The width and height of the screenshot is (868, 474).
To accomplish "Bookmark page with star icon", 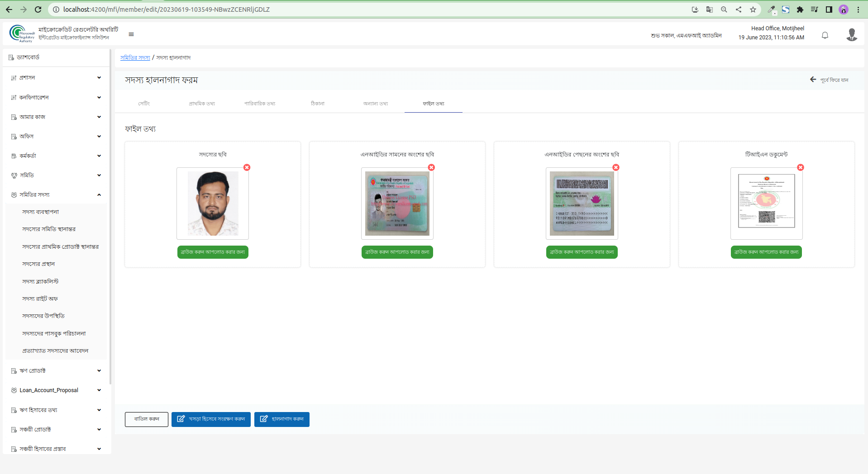I will pos(753,9).
